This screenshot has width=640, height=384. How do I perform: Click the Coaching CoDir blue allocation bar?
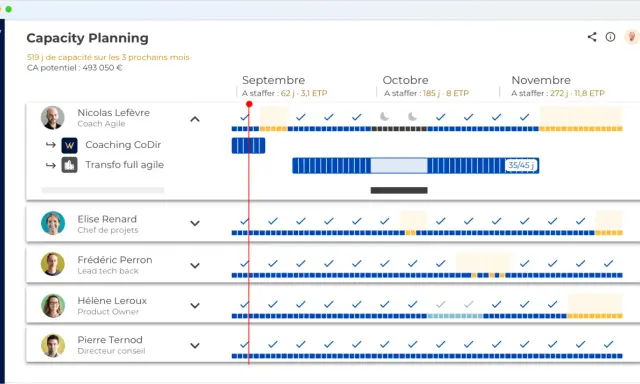click(x=248, y=146)
